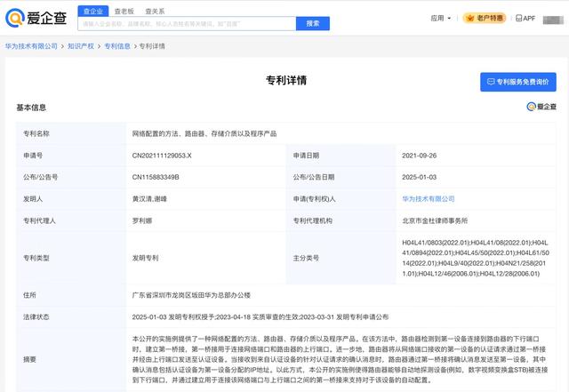Image resolution: width=569 pixels, height=392 pixels.
Task: Click the 爱企查 logo
Action: pyautogui.click(x=36, y=18)
